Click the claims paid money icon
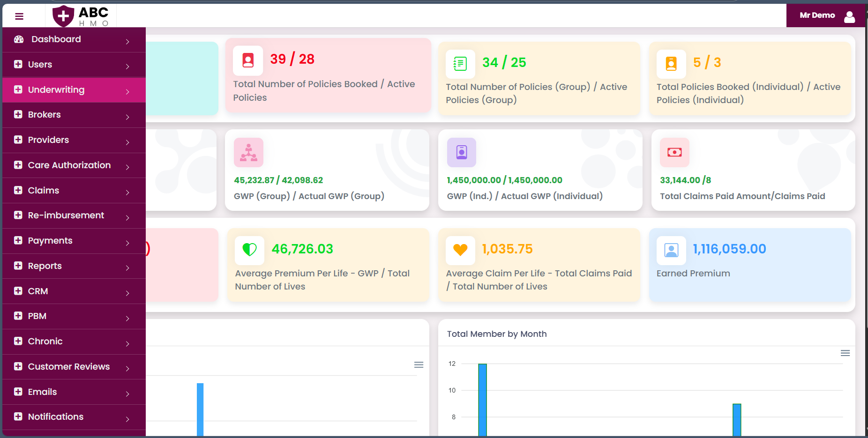The height and width of the screenshot is (438, 868). (674, 152)
